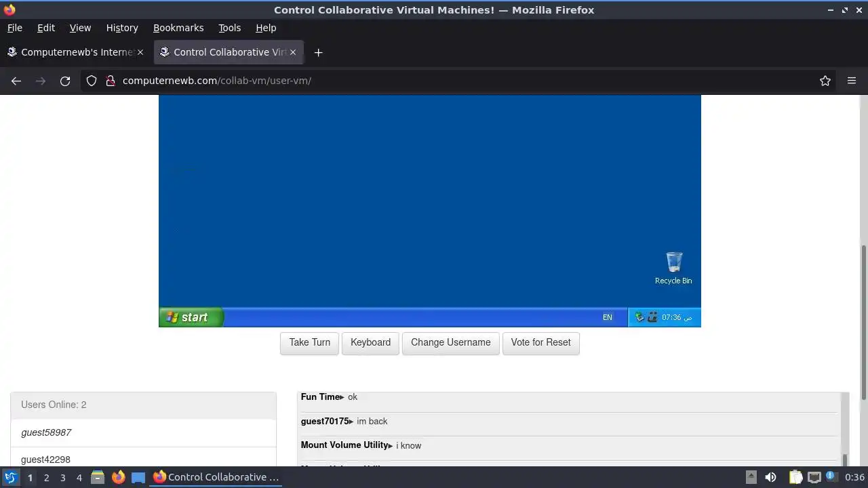Click the panel clock showing 0:36

(x=854, y=477)
